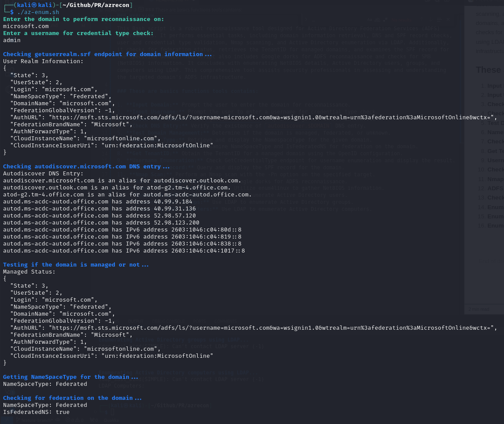This screenshot has width=504, height=424.
Task: Click 'Checking for federation on the domain' heading
Action: tap(72, 398)
